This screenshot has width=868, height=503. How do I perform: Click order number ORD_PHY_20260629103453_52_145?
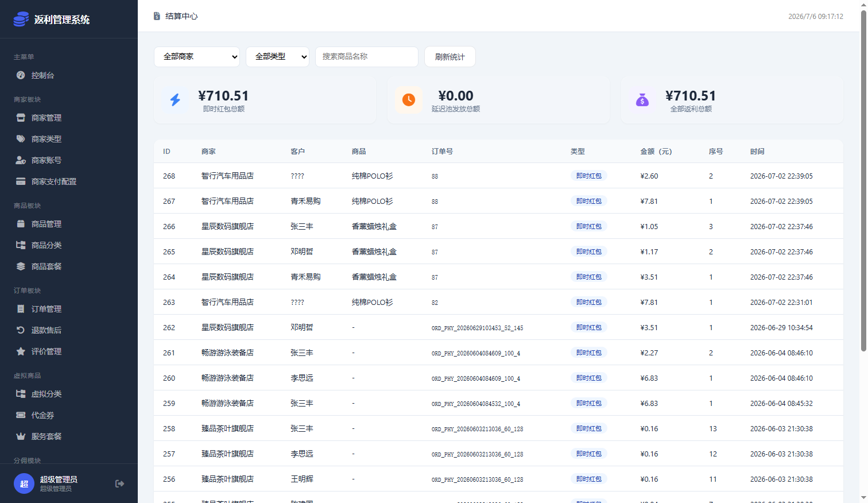(477, 328)
